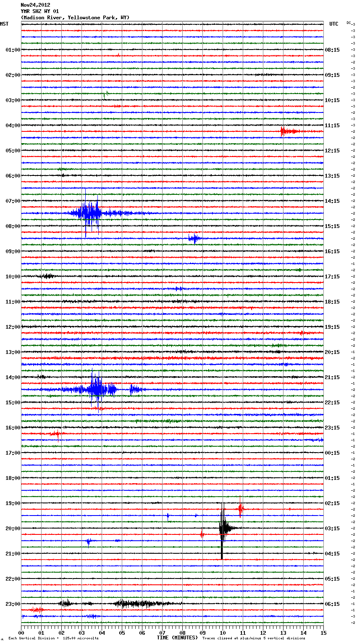Screen dimensions: 357x644
Task: Click the red spike in the 16:00 hour
Action: pyautogui.click(x=58, y=435)
